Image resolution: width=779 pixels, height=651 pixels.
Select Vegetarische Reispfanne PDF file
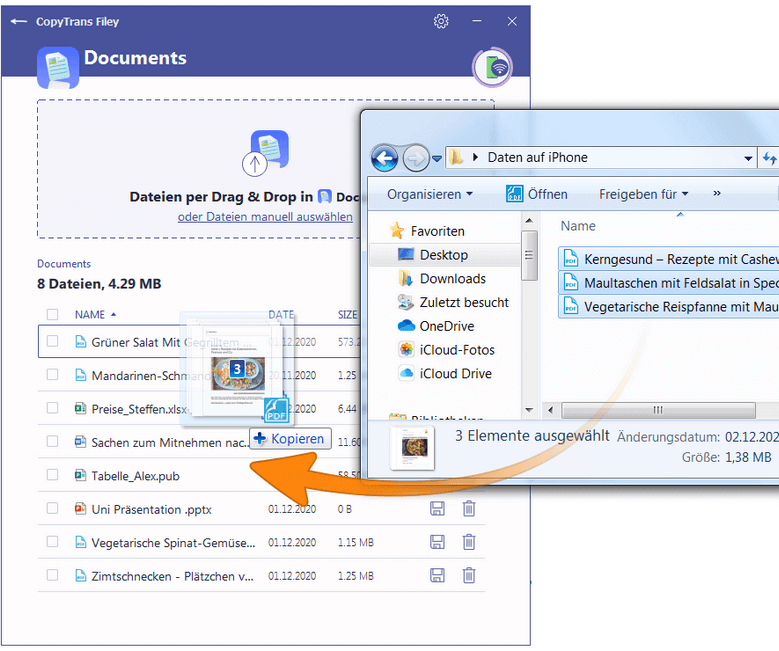coord(669,306)
